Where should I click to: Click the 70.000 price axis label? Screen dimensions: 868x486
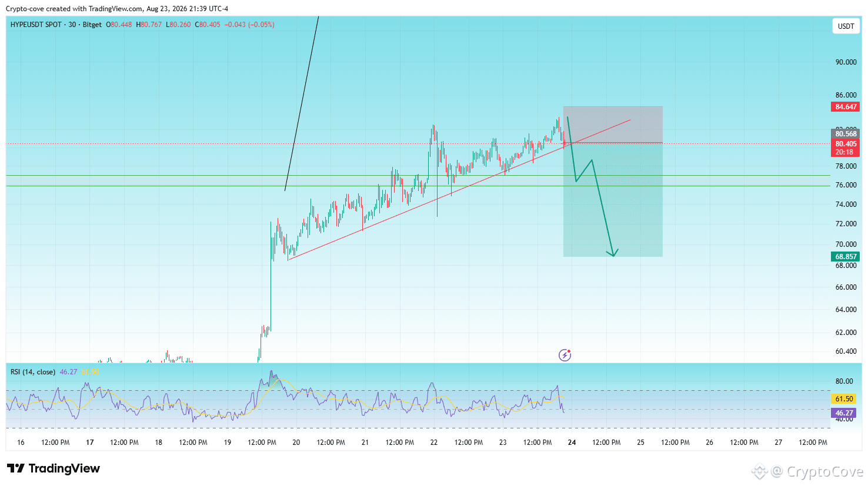846,244
